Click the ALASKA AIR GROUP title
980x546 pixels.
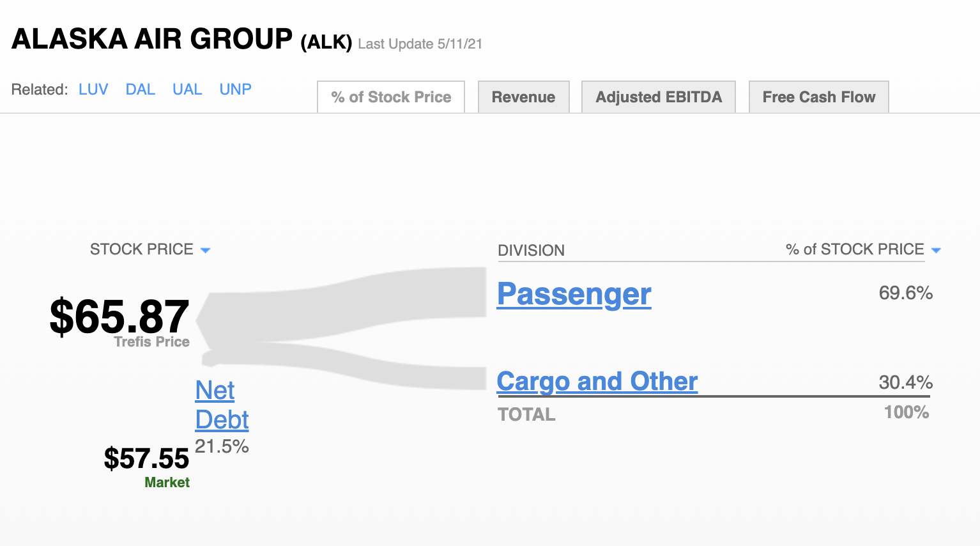pos(151,38)
